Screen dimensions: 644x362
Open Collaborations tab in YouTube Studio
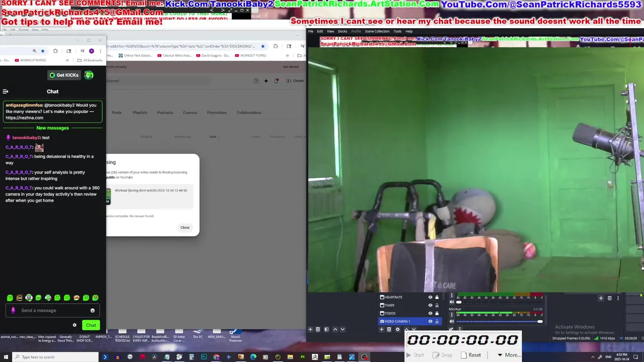point(249,113)
